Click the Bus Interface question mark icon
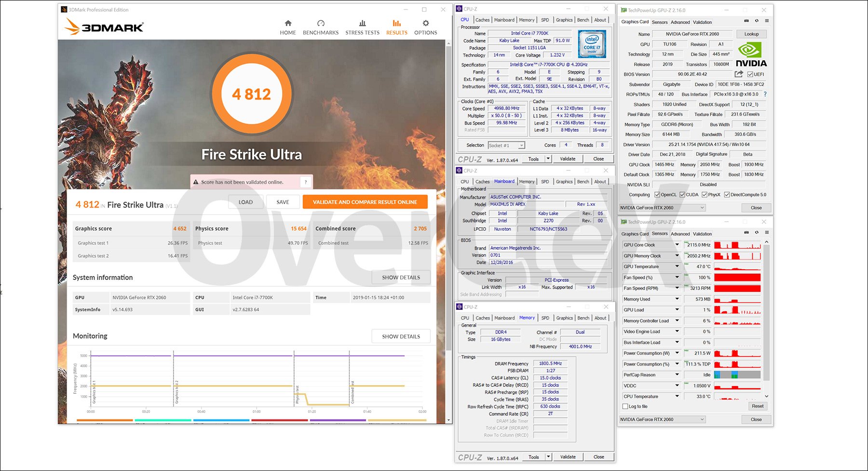The image size is (868, 471). pyautogui.click(x=765, y=94)
